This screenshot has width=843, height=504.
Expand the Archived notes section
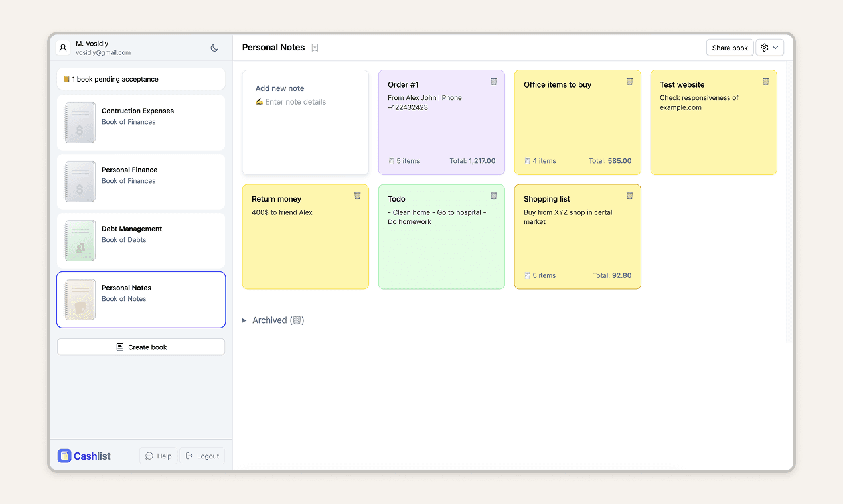[x=272, y=320]
